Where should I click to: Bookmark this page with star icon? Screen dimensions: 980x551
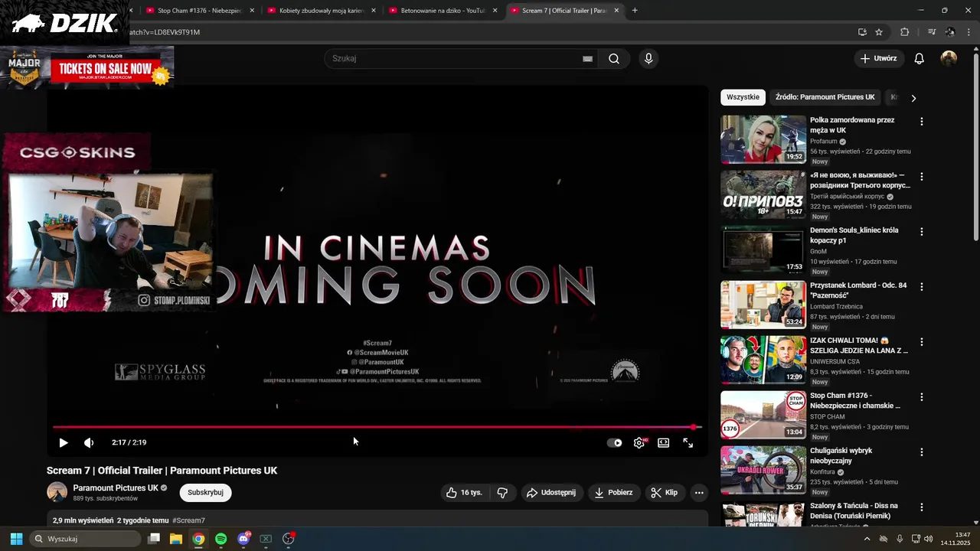[879, 32]
